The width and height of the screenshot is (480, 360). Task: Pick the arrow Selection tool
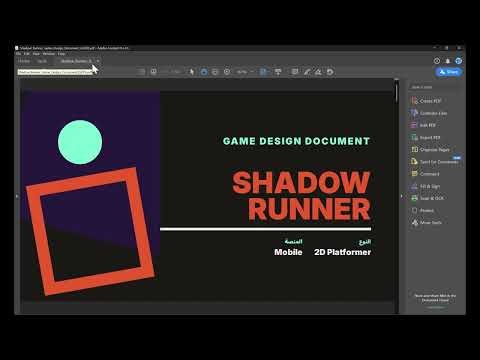[x=192, y=72]
